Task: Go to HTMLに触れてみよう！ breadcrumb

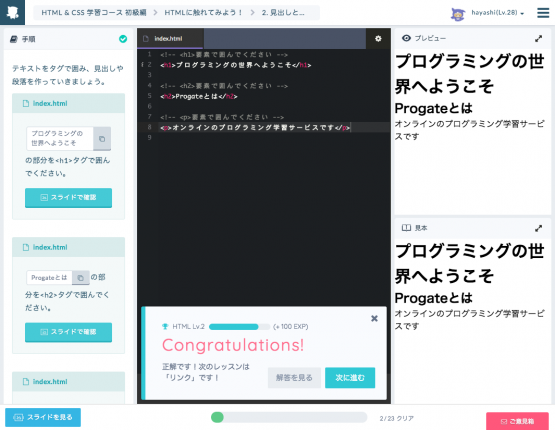Action: pyautogui.click(x=203, y=13)
